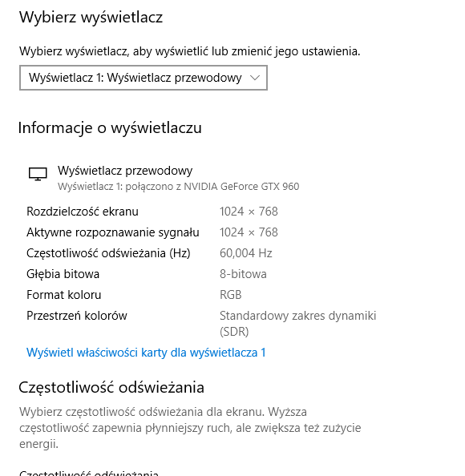Select the Przestrzeń kolorów label
This screenshot has height=476, width=465.
click(x=77, y=316)
